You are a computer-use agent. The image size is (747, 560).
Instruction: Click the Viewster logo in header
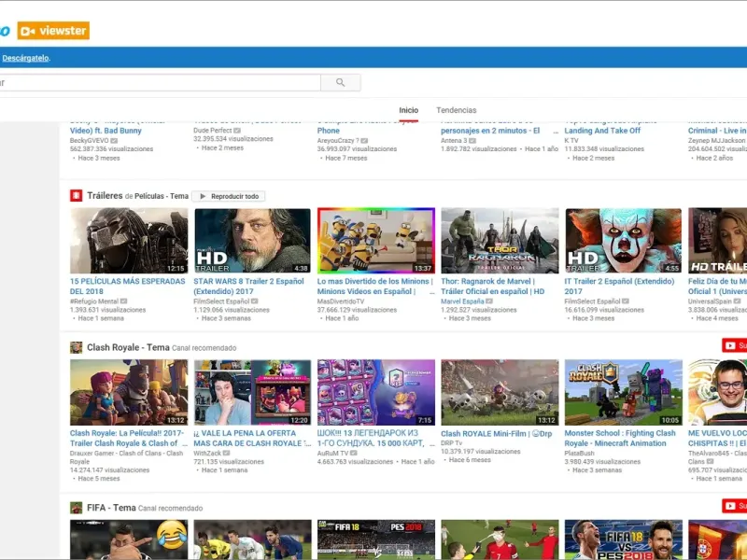(x=53, y=31)
